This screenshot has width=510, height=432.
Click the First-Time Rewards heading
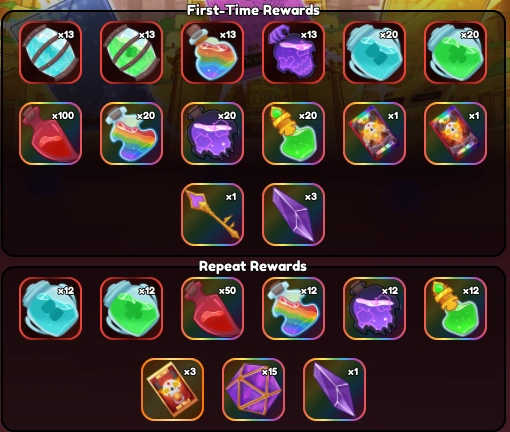[253, 10]
